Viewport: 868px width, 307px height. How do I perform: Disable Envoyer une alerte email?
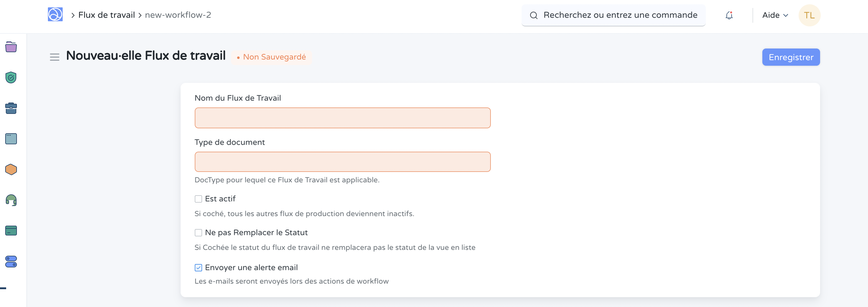point(198,267)
